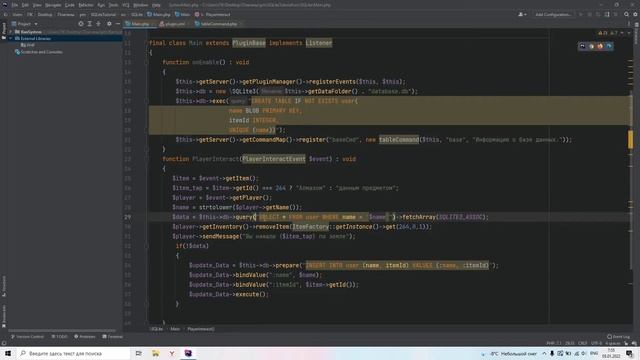
Task: Open the Version Control tool window
Action: click(x=27, y=336)
